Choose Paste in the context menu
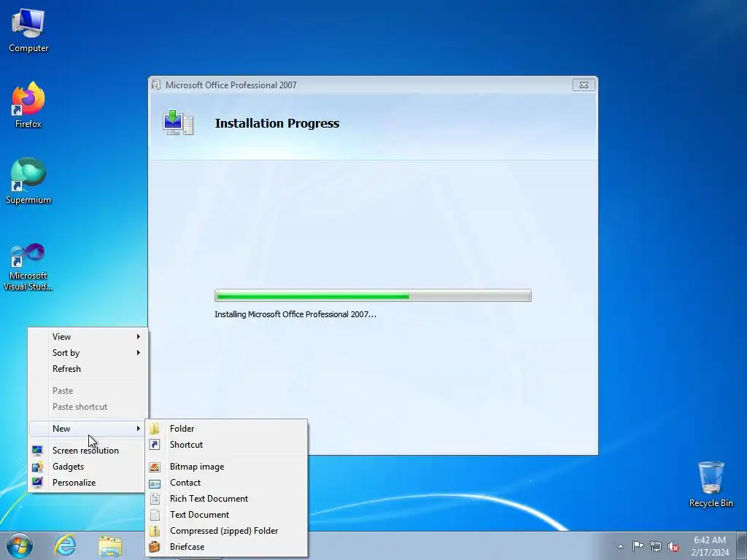The width and height of the screenshot is (747, 560). click(88, 391)
